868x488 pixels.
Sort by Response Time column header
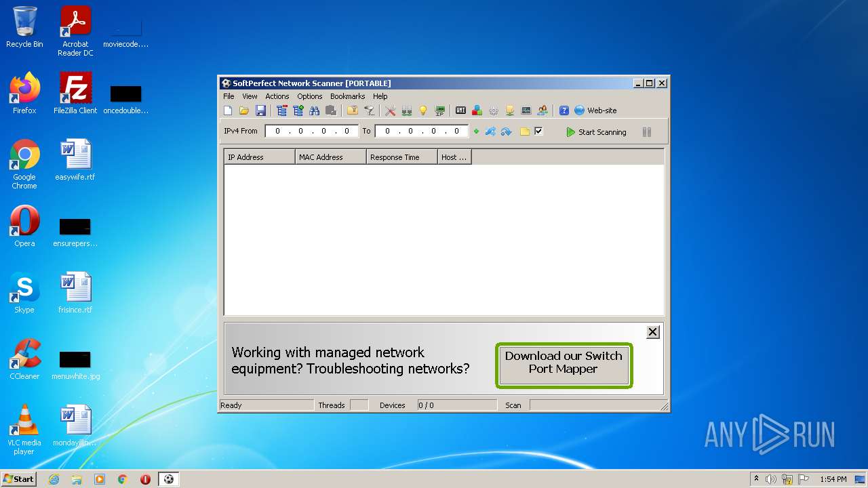click(402, 157)
